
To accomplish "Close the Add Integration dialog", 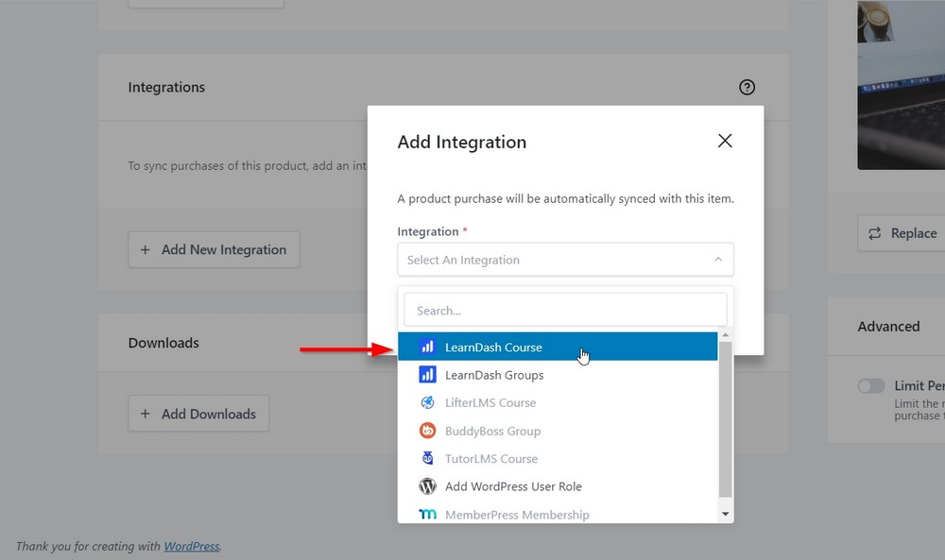I will 725,140.
